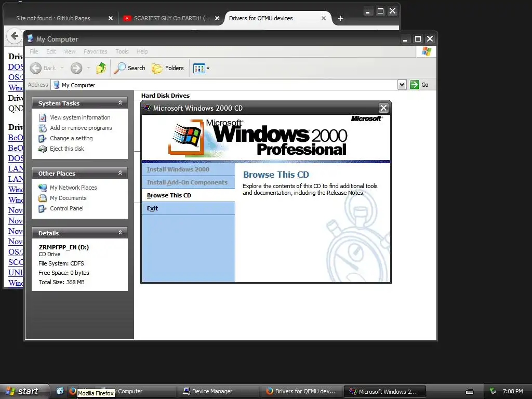This screenshot has width=532, height=399.
Task: Click the My Computer title bar icon
Action: 31,38
